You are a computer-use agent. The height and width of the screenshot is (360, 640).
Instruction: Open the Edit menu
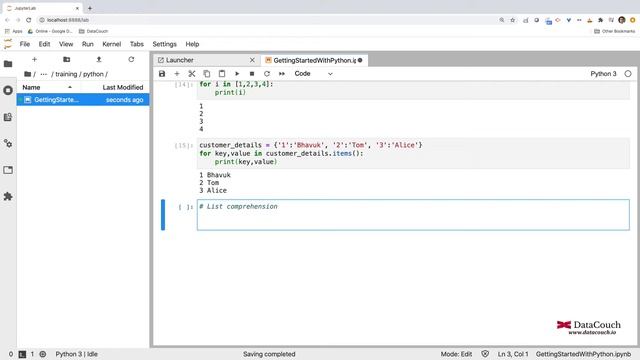44,44
